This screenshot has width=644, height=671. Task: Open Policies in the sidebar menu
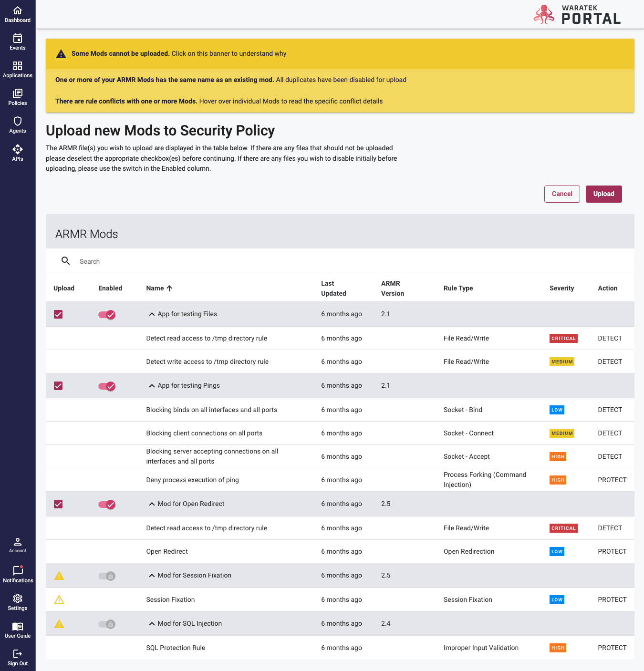18,97
